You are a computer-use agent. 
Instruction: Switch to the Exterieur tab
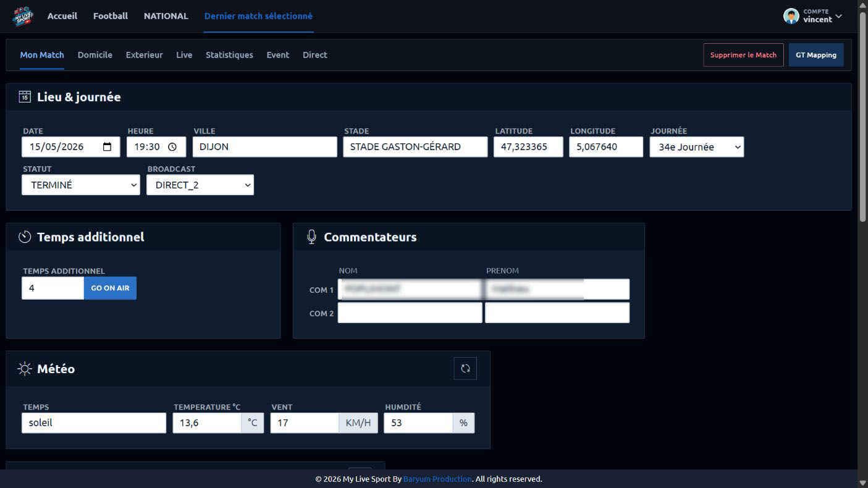tap(145, 55)
